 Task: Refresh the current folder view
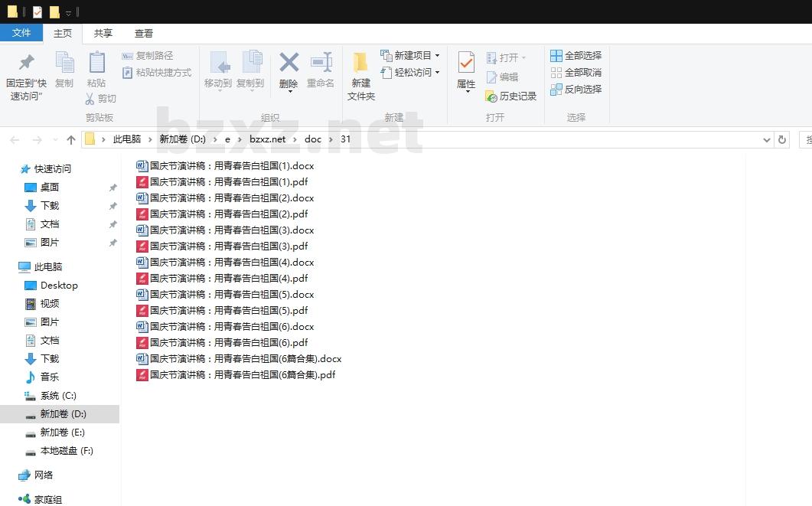click(x=781, y=139)
